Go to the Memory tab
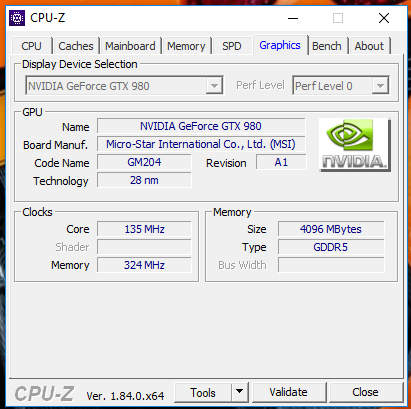 (x=186, y=46)
